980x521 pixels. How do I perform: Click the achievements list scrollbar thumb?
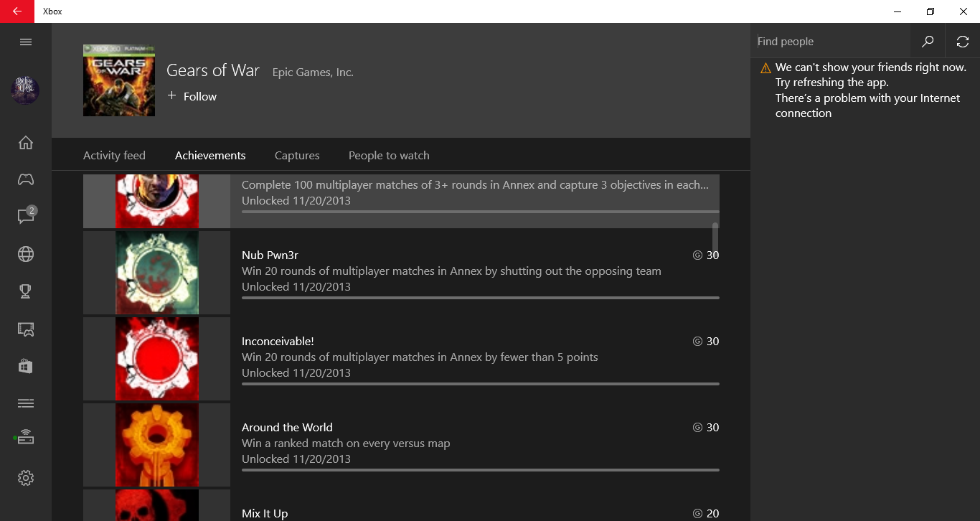[715, 237]
